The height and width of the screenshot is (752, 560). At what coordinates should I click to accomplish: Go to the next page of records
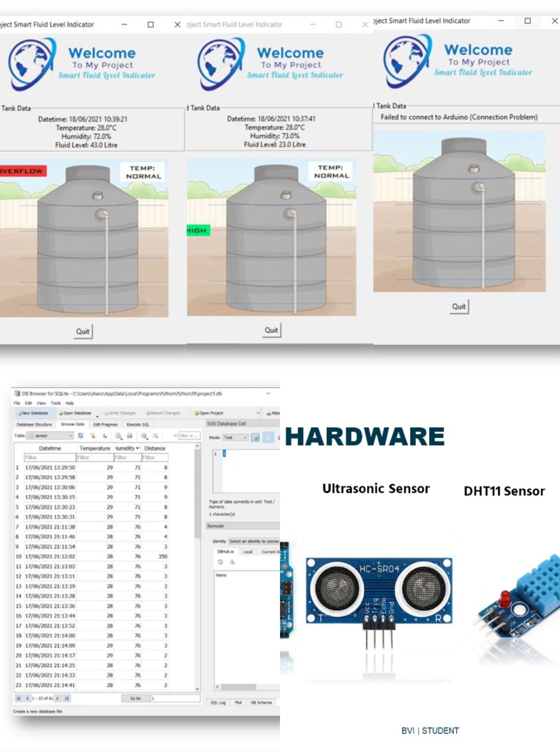tap(58, 698)
